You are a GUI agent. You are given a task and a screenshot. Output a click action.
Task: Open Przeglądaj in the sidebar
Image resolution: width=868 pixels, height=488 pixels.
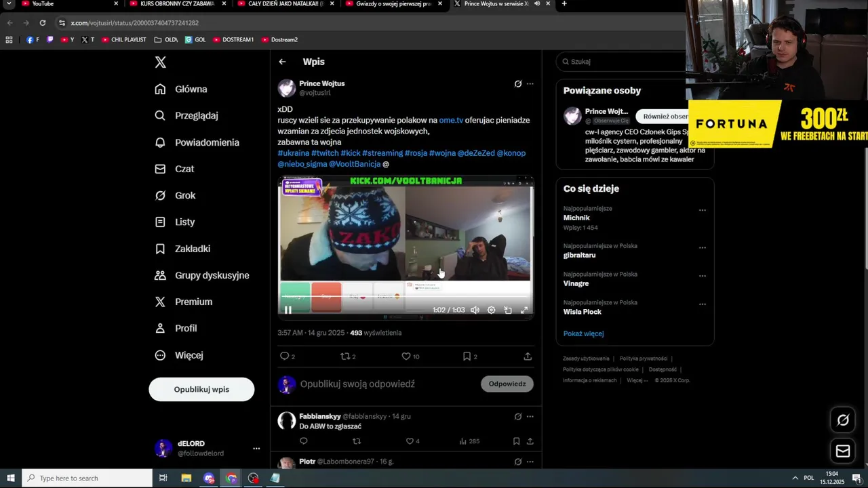coord(186,115)
